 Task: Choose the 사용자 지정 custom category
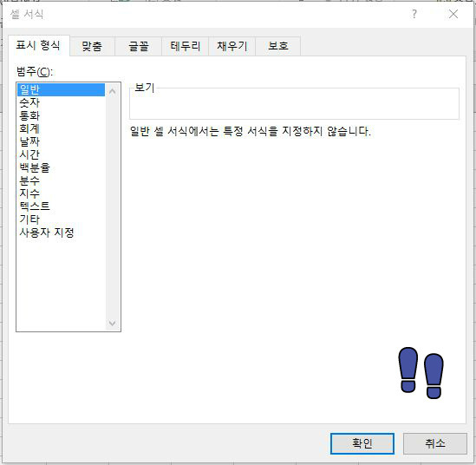click(61, 232)
